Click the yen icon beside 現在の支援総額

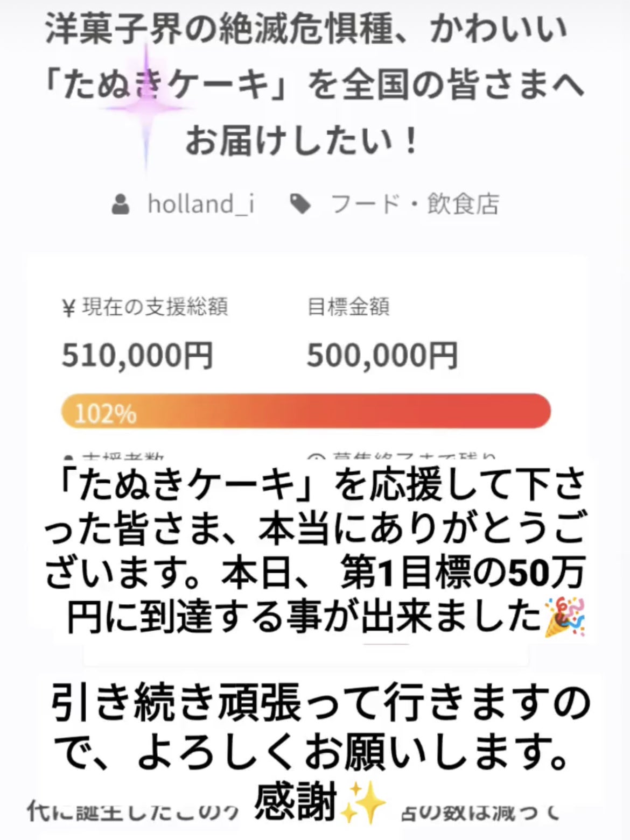tap(68, 309)
